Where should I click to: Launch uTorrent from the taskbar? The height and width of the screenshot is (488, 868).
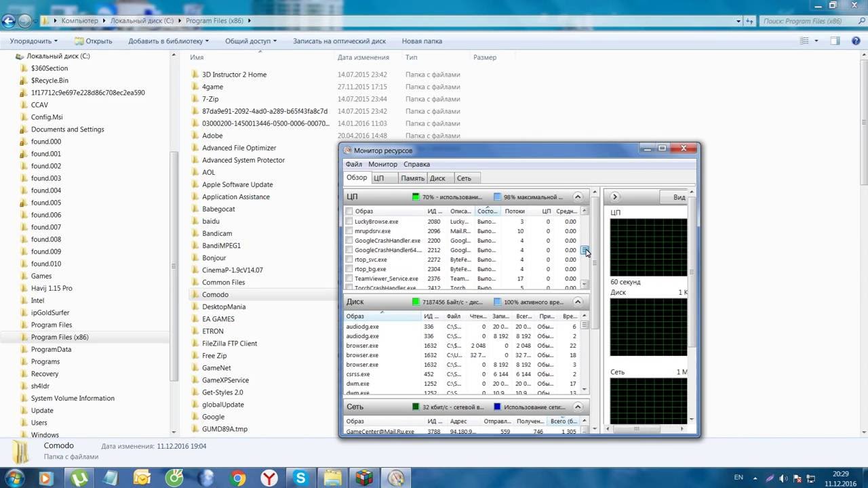coord(79,479)
